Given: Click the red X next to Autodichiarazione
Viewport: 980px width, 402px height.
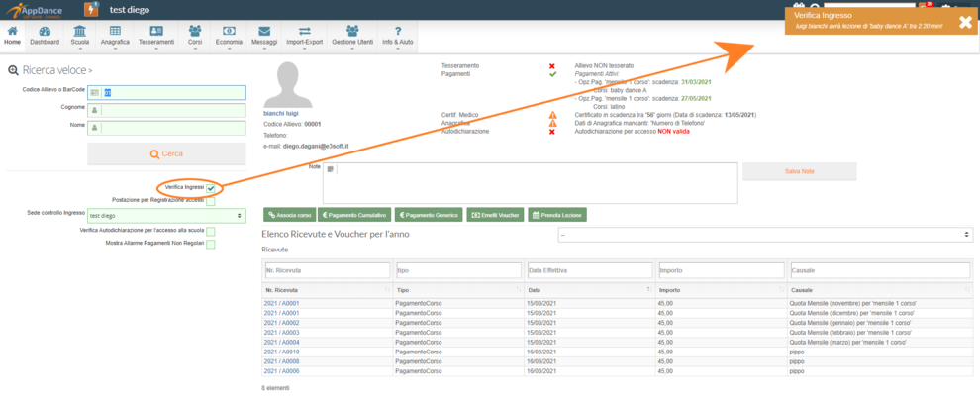Looking at the screenshot, I should (x=552, y=132).
